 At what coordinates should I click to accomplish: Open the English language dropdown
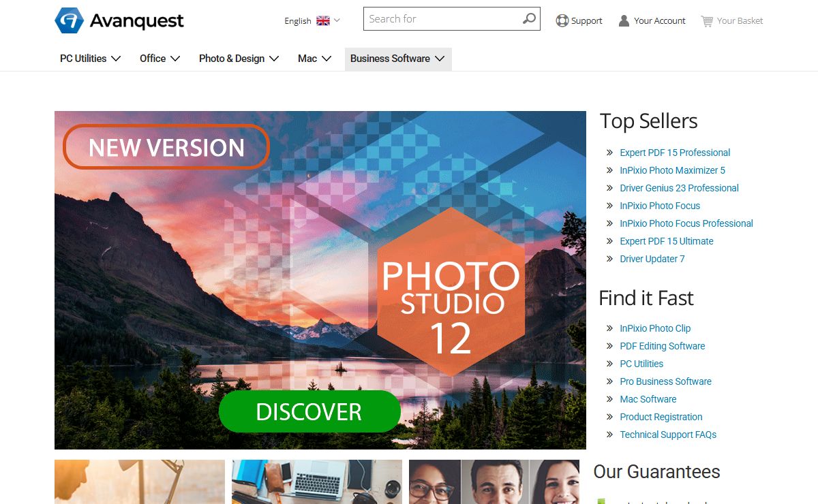312,21
